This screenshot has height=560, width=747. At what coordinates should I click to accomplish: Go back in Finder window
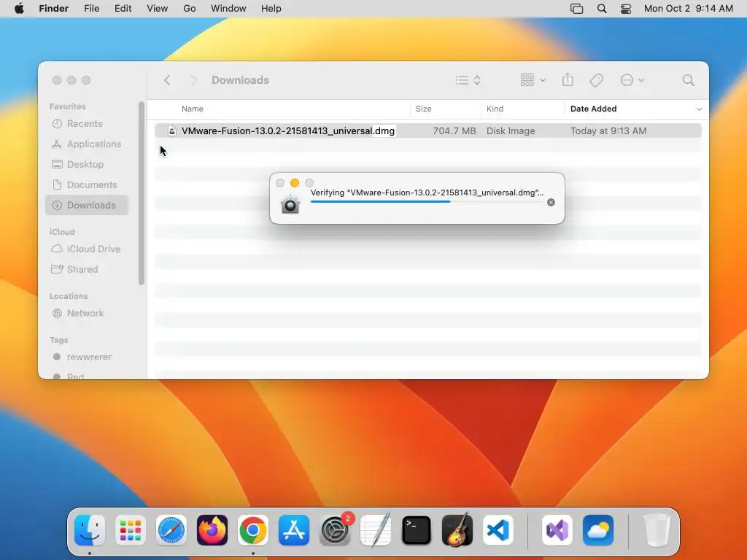167,80
